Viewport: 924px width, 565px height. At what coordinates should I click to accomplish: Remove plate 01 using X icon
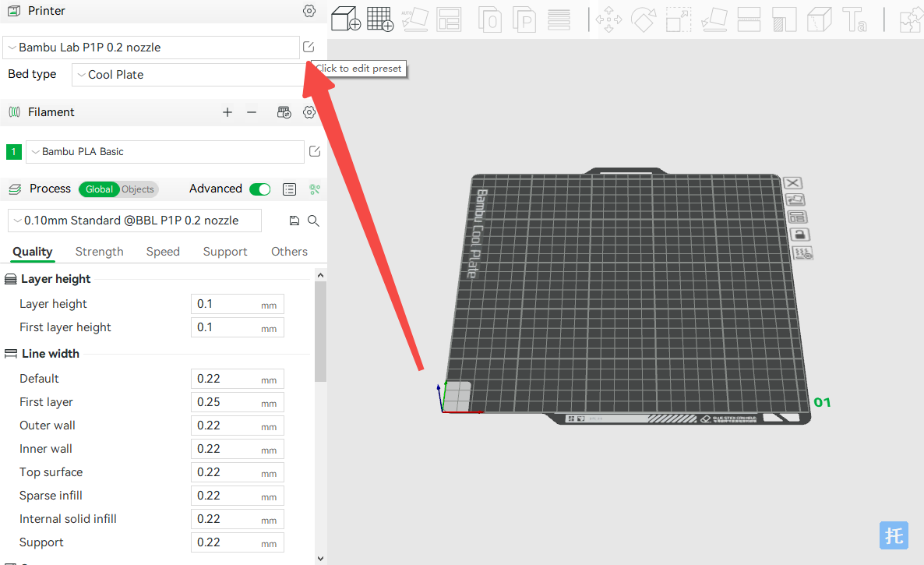(x=792, y=183)
